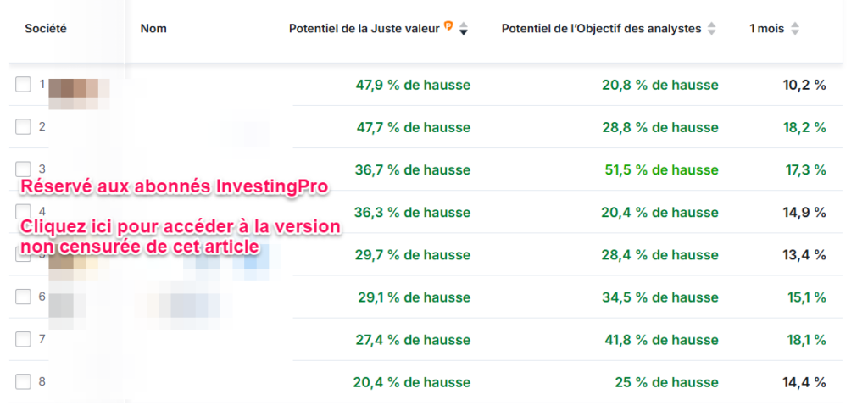868x411 pixels.
Task: Click the Société column header
Action: (46, 28)
